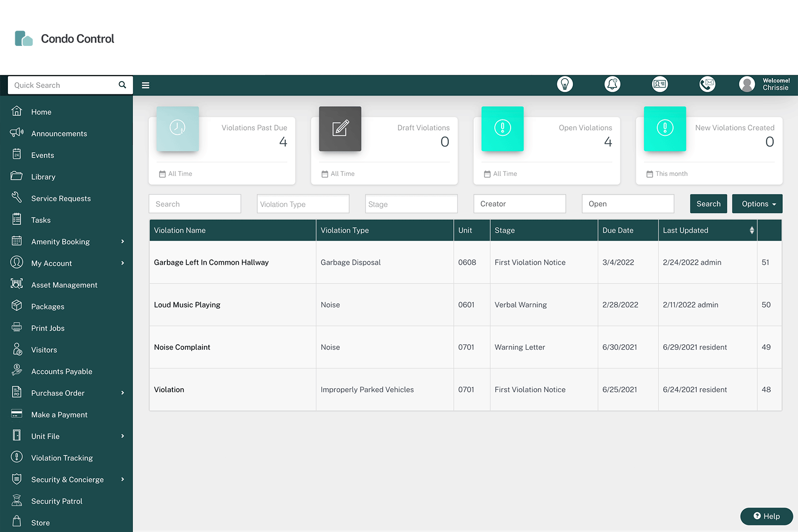
Task: Click the Chrissie profile avatar
Action: 747,84
